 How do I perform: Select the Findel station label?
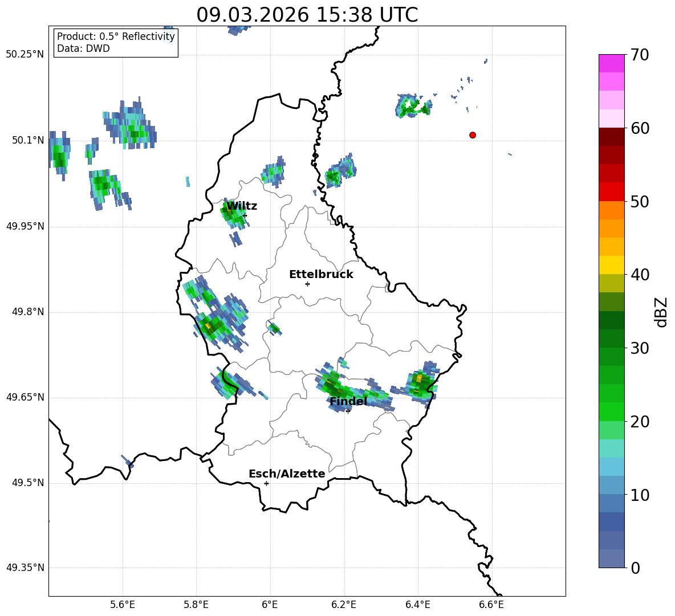click(x=348, y=401)
